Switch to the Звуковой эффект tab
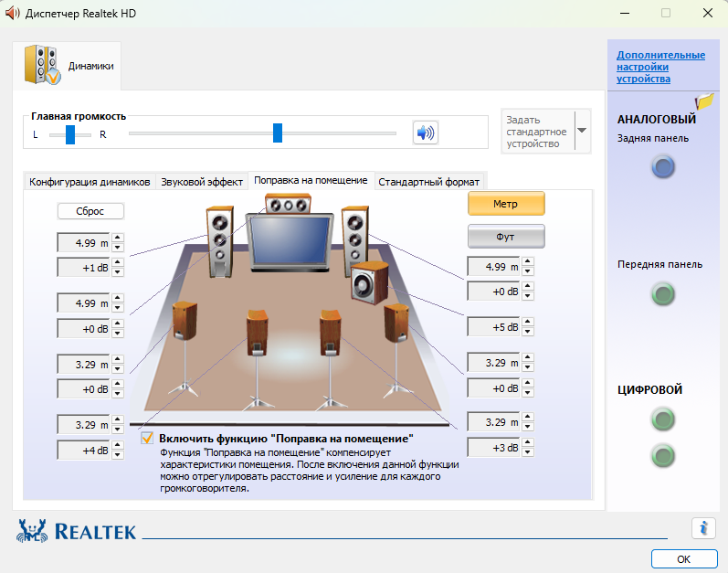Viewport: 728px width, 573px height. coord(202,182)
